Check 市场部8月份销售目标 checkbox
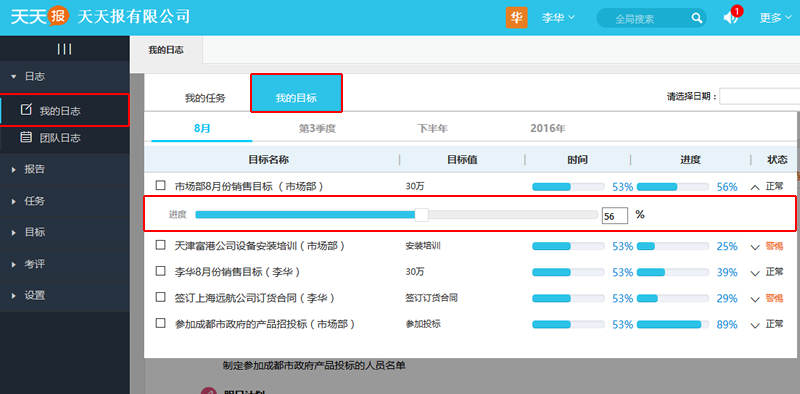The width and height of the screenshot is (800, 394). click(161, 185)
